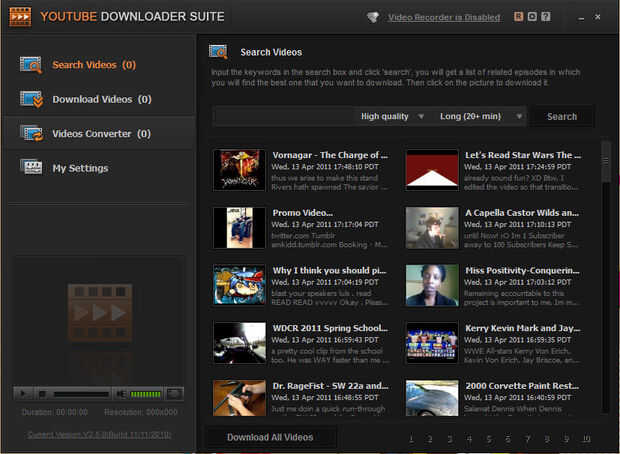This screenshot has width=620, height=454.
Task: Click the Videos Converter sidebar icon
Action: click(x=31, y=133)
